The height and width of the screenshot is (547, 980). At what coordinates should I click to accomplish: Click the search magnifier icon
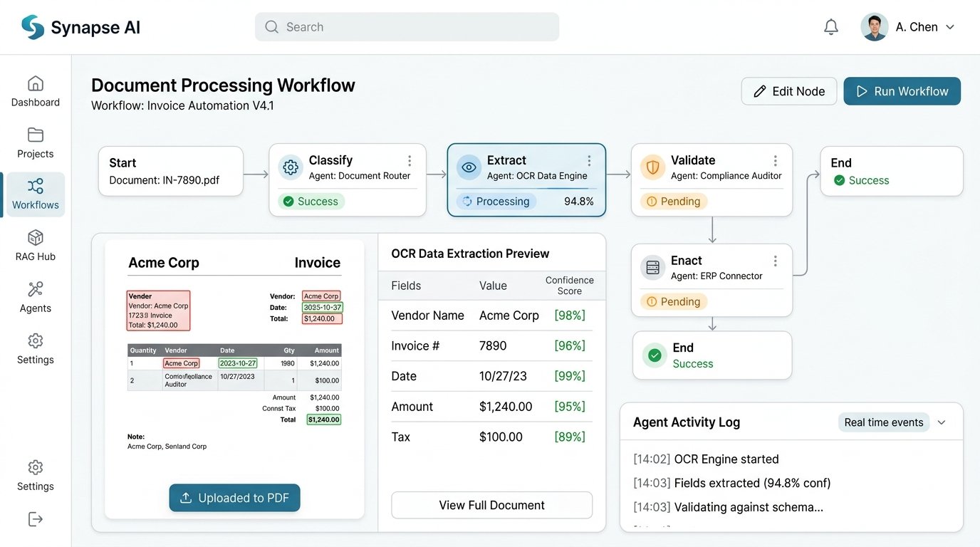click(x=271, y=27)
